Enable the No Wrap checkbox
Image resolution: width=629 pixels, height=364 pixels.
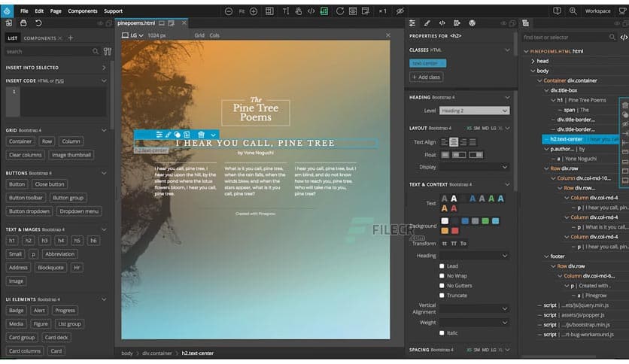[x=442, y=276]
